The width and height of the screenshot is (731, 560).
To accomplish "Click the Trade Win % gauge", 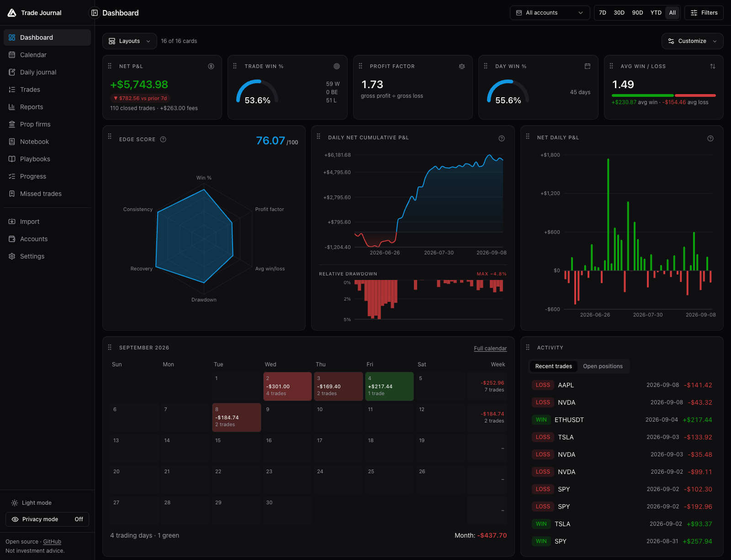I will 257,92.
